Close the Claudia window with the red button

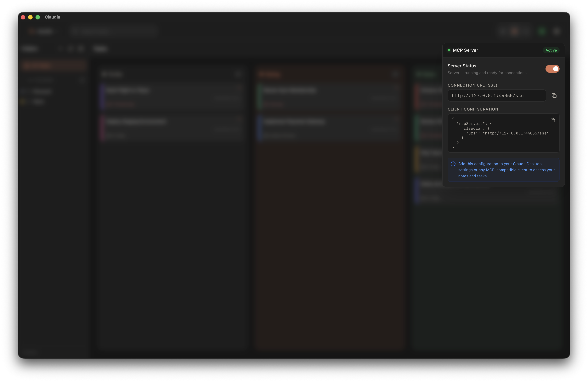coord(23,17)
